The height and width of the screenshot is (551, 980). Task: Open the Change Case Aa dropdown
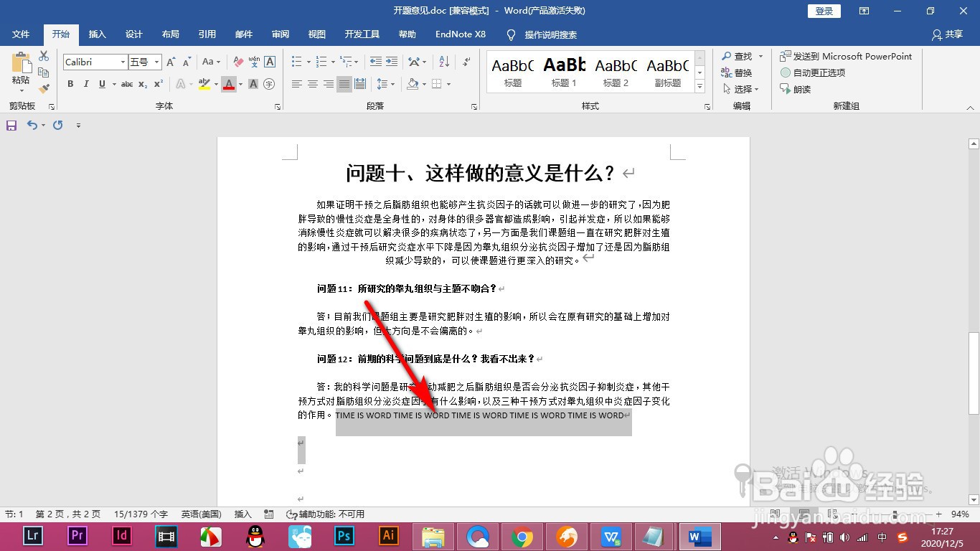tap(212, 62)
